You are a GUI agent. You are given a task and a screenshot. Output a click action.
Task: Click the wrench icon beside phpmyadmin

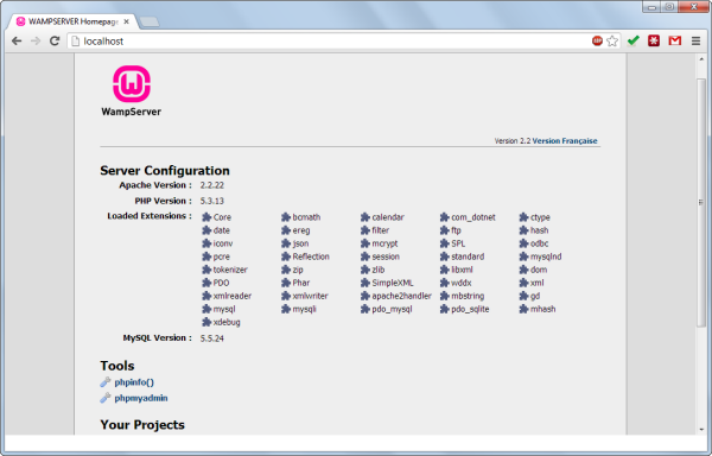(105, 398)
